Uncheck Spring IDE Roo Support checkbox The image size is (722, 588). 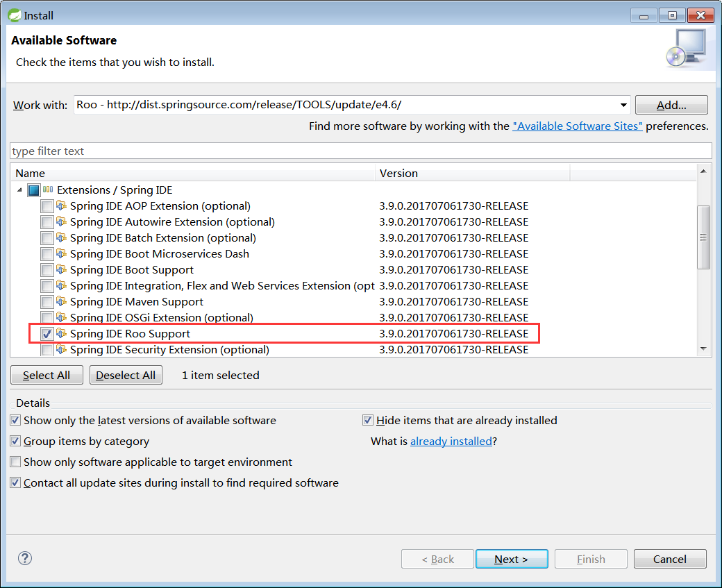pyautogui.click(x=47, y=334)
